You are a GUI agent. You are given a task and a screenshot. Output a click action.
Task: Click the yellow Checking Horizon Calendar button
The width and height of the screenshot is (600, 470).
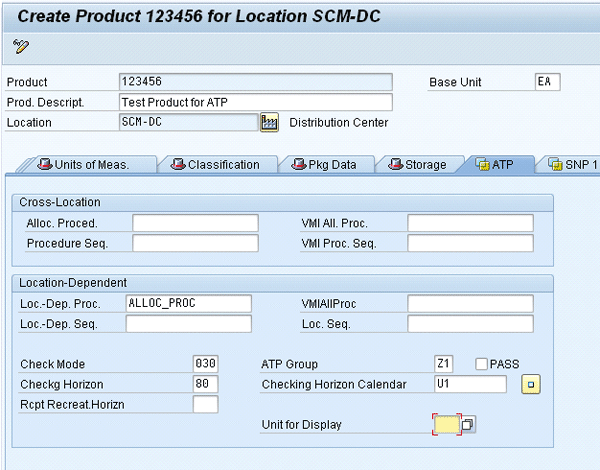coord(532,384)
